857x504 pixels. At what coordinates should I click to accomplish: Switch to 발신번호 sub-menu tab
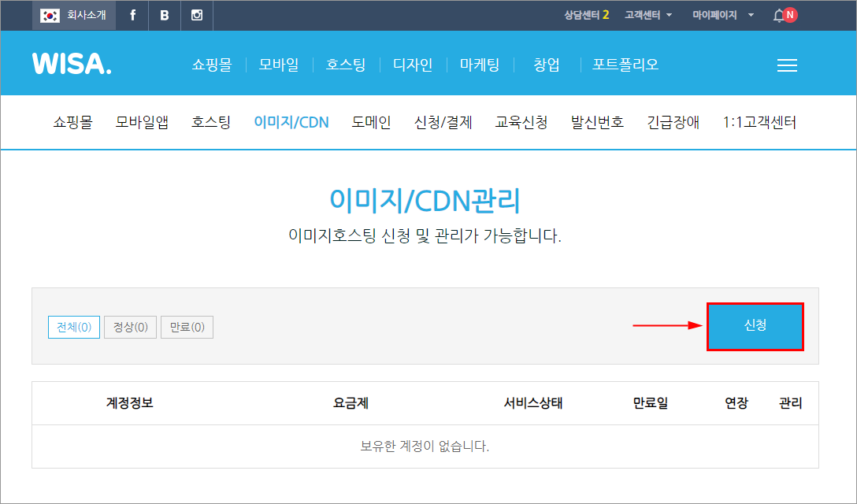(x=597, y=122)
